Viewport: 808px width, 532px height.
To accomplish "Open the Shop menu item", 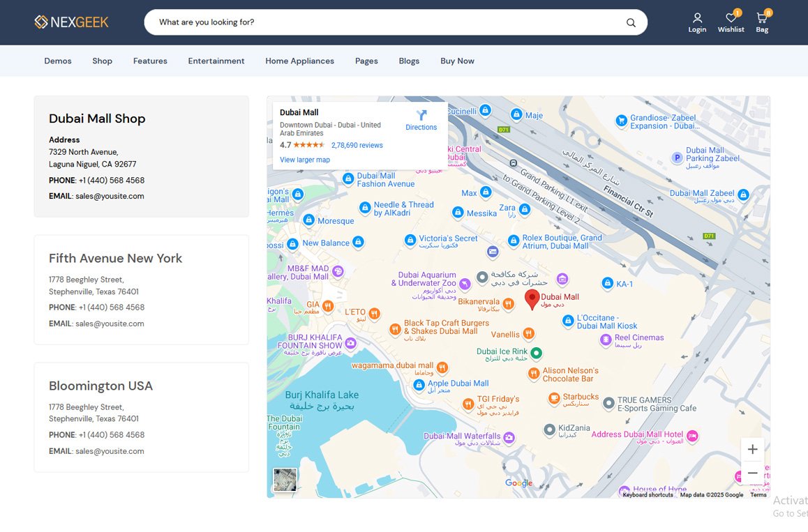I will (102, 61).
